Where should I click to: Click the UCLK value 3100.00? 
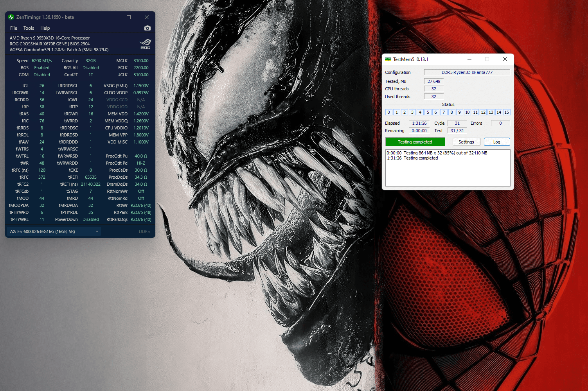[x=141, y=75]
